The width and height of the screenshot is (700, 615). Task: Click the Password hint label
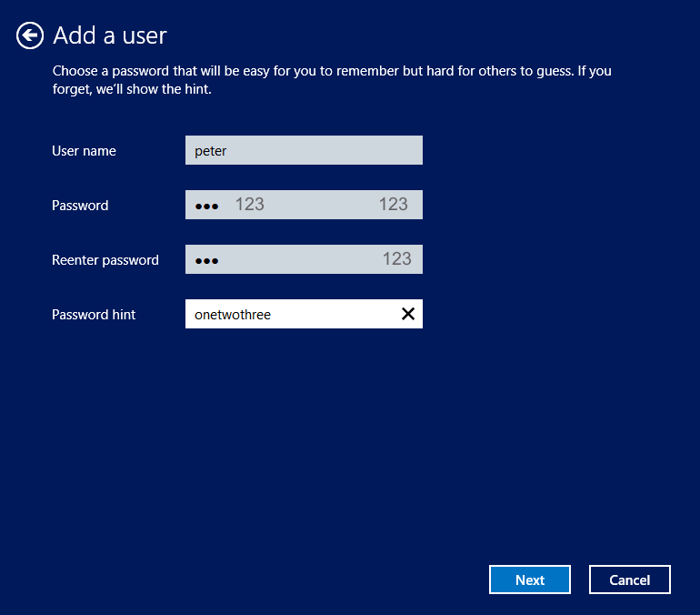coord(94,315)
